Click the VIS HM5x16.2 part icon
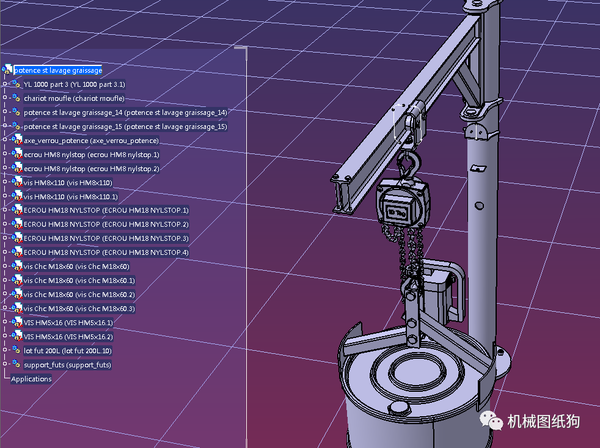 click(17, 336)
